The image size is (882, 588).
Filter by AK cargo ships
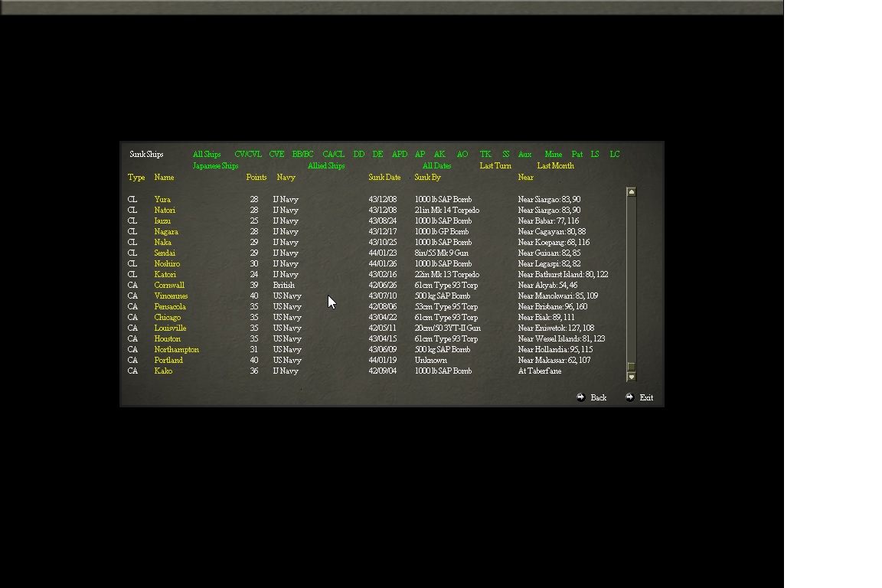[439, 154]
